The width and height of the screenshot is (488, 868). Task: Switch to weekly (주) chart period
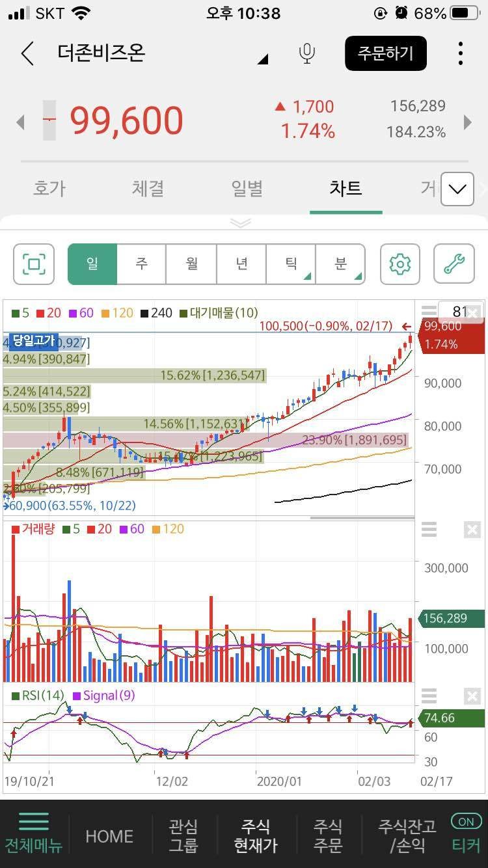point(142,264)
